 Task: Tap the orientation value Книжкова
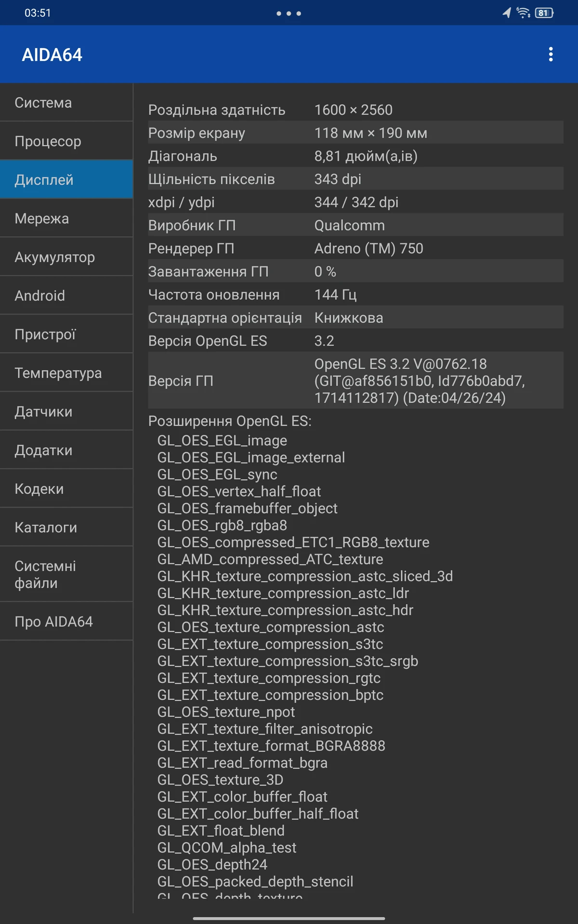[x=349, y=318]
